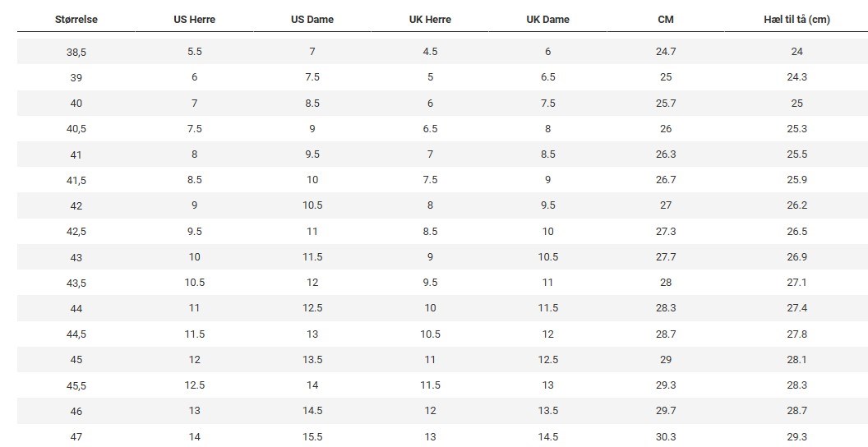Click the US Herre column header
This screenshot has width=868, height=447.
(194, 20)
